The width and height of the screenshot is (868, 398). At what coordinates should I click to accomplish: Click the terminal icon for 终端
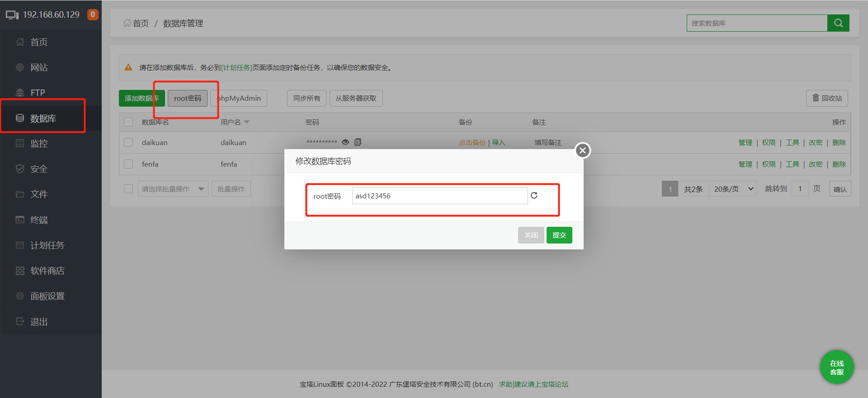point(20,220)
